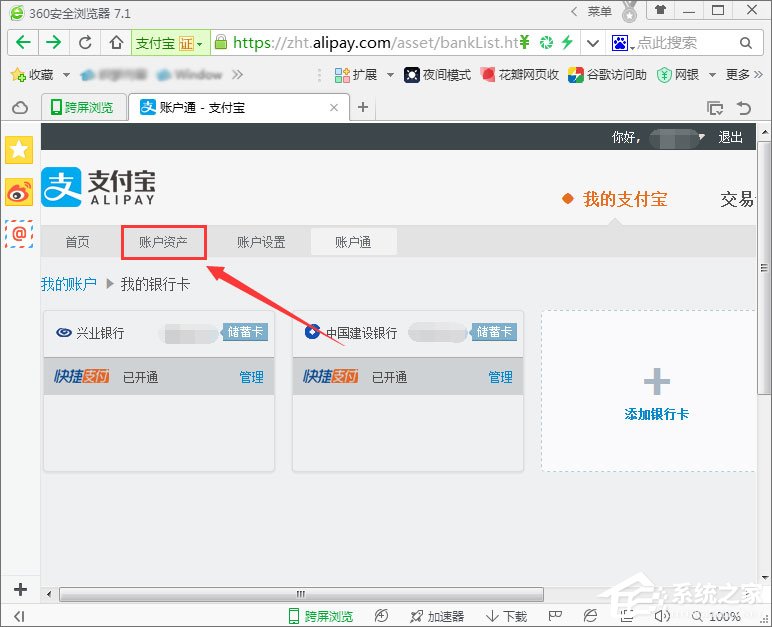This screenshot has height=627, width=772.
Task: Open 下载 downloads in status bar
Action: tap(506, 616)
